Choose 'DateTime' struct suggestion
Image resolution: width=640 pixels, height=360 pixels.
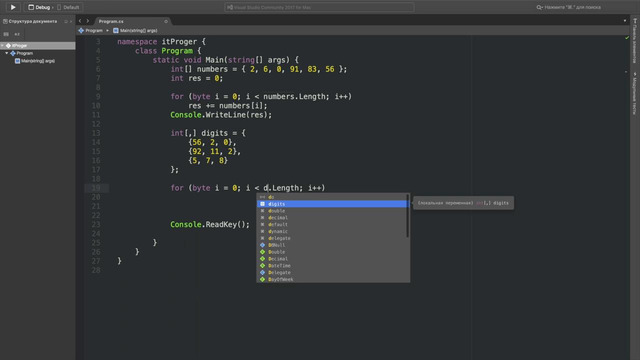click(332, 266)
